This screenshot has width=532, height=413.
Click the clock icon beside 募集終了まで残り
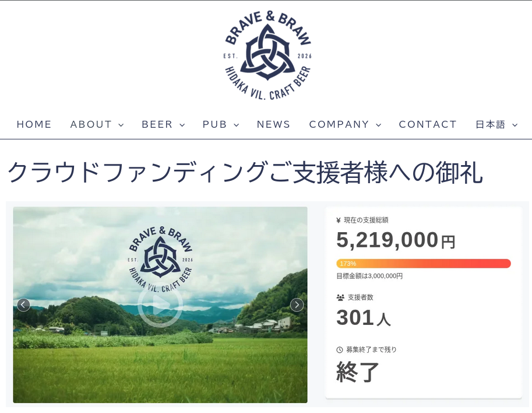pyautogui.click(x=340, y=350)
